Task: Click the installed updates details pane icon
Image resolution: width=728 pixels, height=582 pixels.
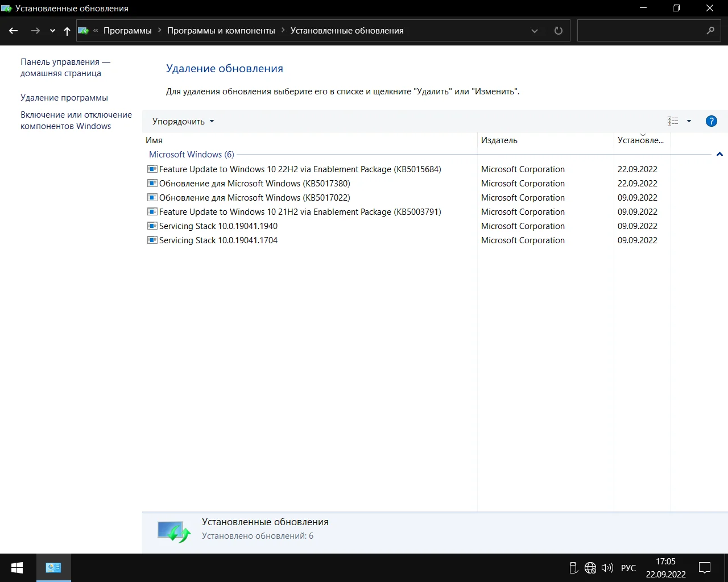Action: (173, 532)
